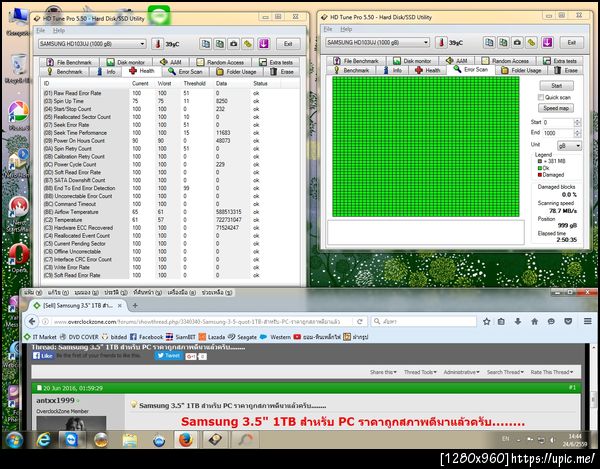Screen dimensions: 600x469
Task: Open the options icon in the left HD Tune window
Action: [248, 44]
